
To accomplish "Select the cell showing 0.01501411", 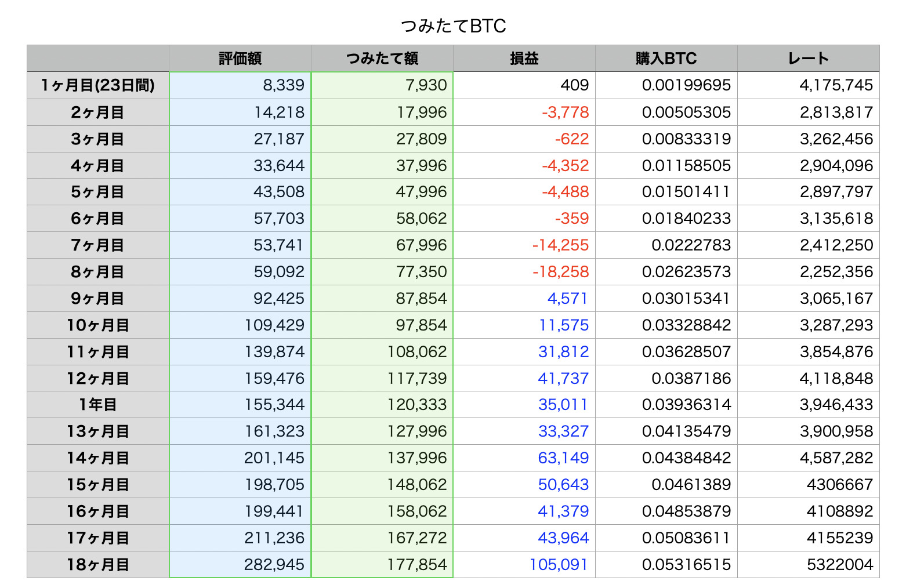I will tap(666, 191).
